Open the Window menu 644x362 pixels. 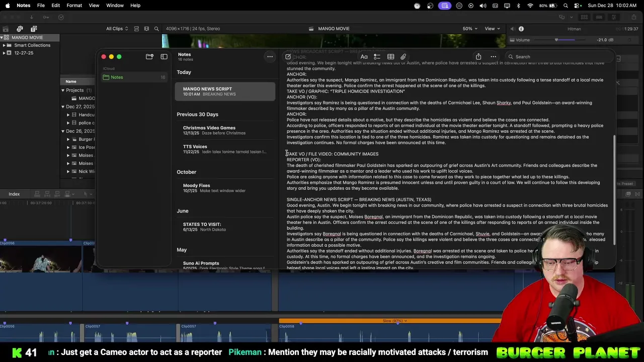(115, 6)
